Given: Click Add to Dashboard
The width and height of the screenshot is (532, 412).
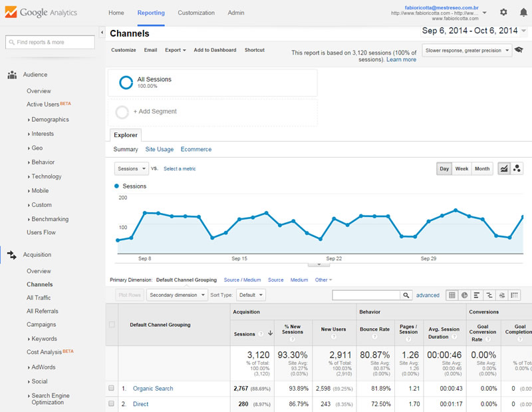Looking at the screenshot, I should [x=215, y=50].
